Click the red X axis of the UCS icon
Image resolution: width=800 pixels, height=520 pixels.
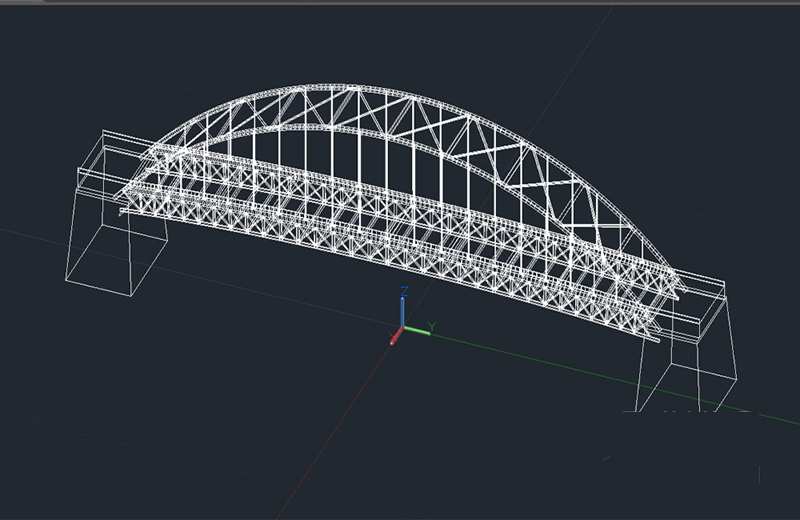[x=396, y=337]
